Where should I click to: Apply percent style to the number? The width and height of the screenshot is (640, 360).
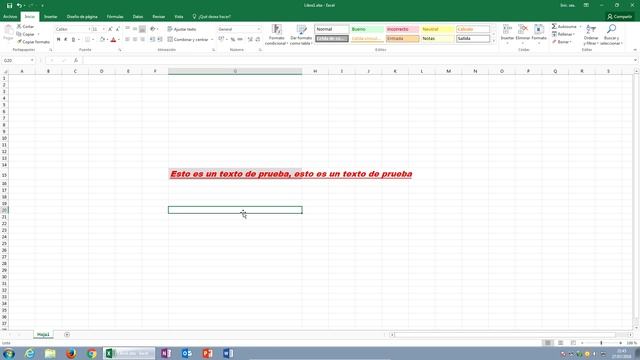point(233,40)
